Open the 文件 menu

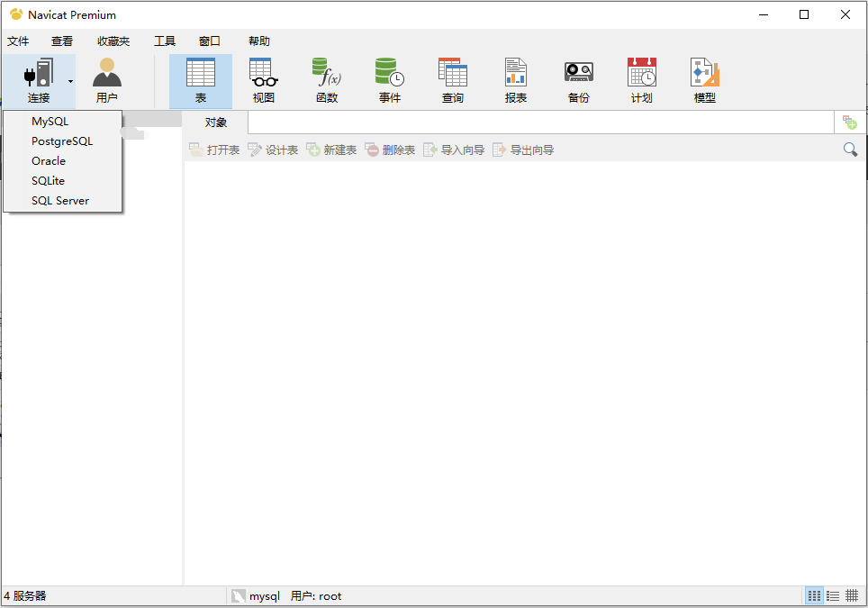(18, 41)
